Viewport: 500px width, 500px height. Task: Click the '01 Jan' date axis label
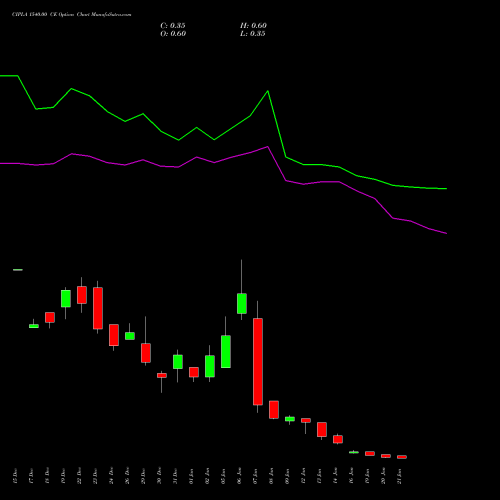pos(191,476)
